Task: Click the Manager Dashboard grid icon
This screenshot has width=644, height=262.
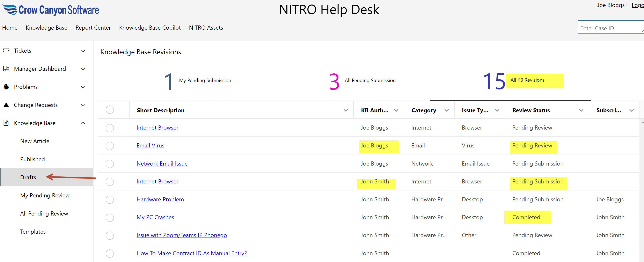Action: 6,68
